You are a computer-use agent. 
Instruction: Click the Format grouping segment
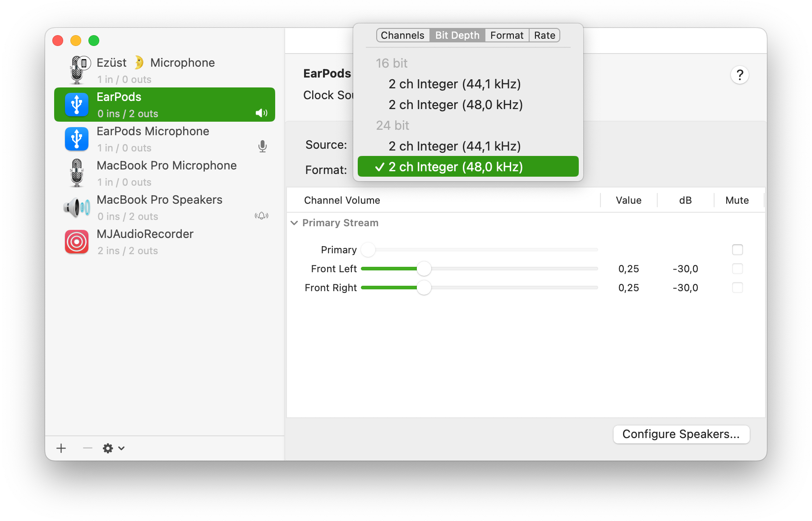(507, 35)
